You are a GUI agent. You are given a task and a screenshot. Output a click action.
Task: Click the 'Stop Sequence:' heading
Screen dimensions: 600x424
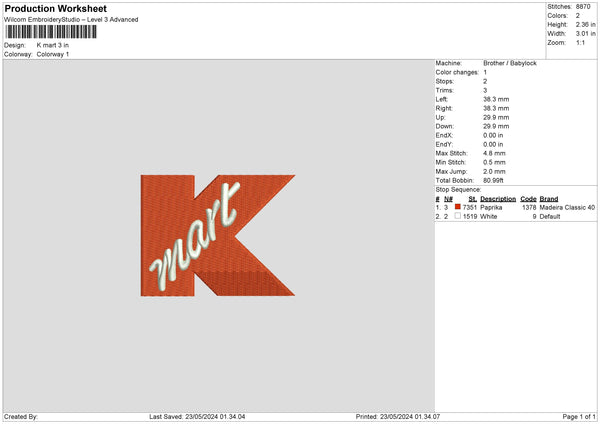[458, 190]
